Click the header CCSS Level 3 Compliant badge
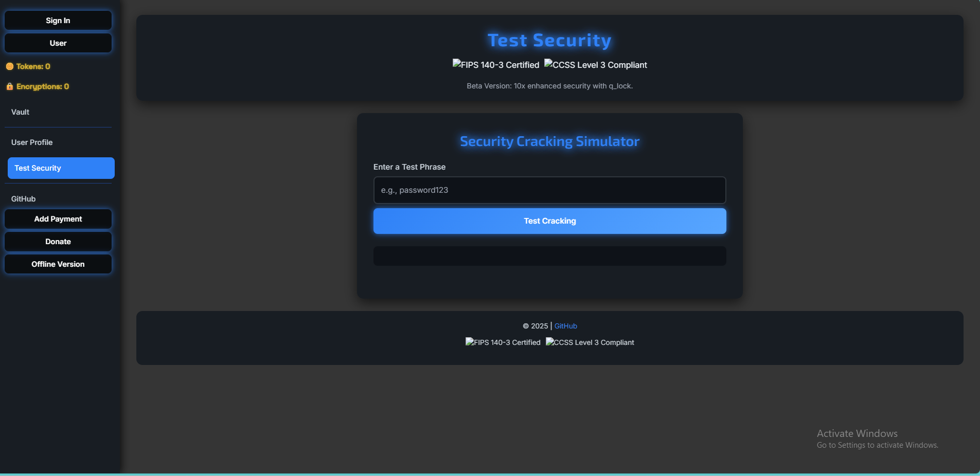The width and height of the screenshot is (980, 476). point(596,65)
